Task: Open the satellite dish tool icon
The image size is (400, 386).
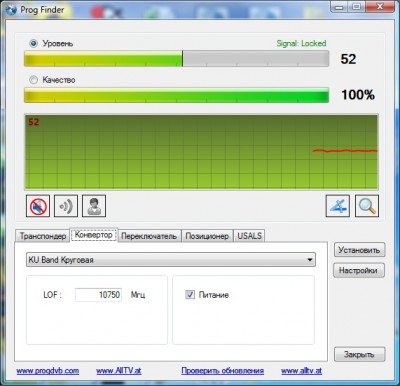Action: [x=338, y=206]
